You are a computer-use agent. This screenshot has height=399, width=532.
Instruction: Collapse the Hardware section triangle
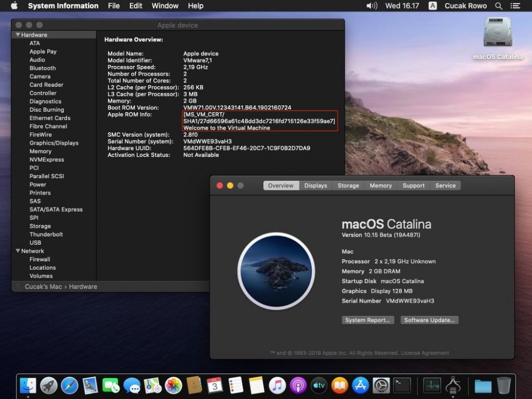(18, 35)
